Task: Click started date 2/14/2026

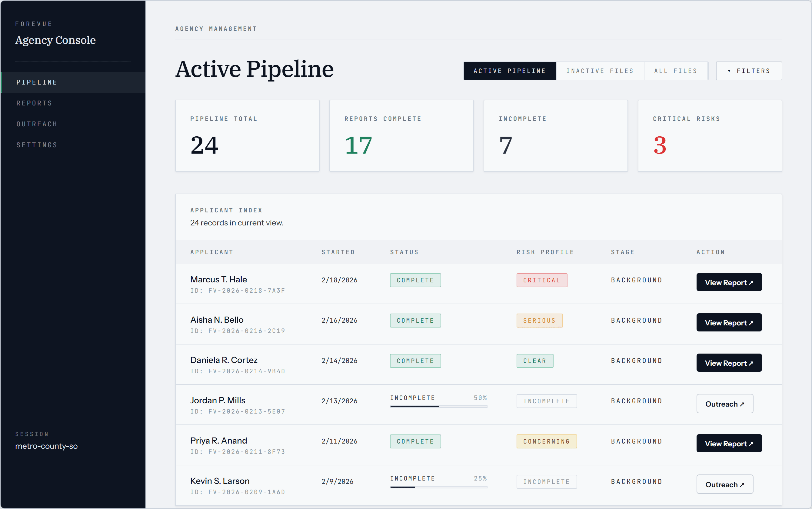Action: tap(339, 361)
